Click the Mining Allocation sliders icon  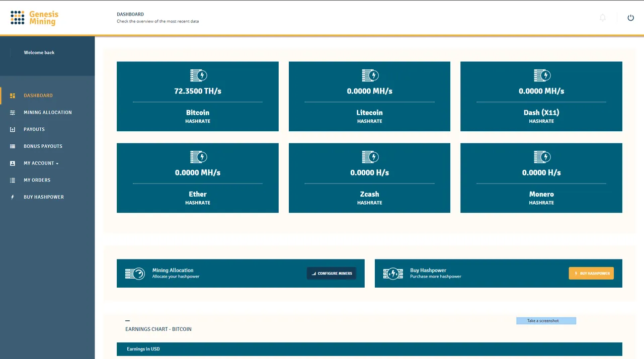coord(13,113)
